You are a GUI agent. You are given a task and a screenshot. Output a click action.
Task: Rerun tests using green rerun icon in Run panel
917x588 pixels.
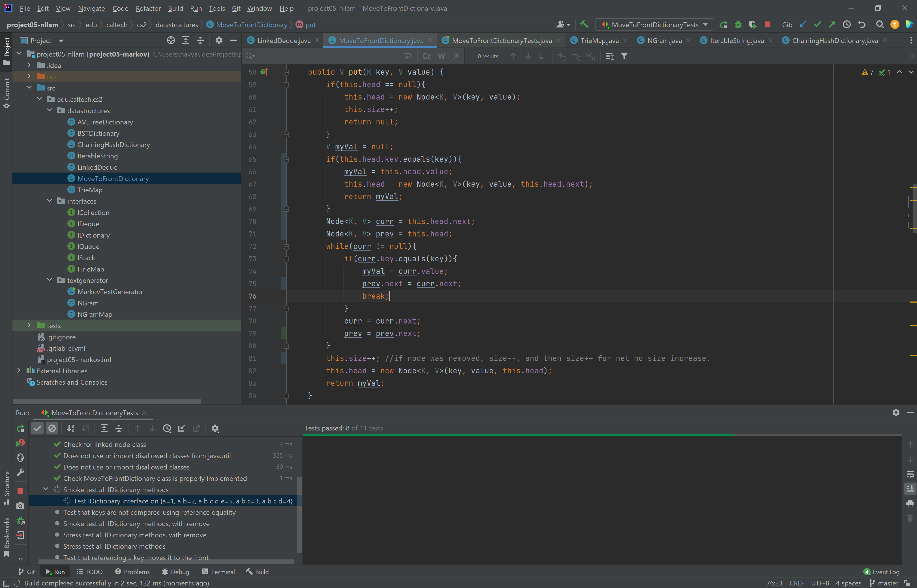(x=21, y=428)
